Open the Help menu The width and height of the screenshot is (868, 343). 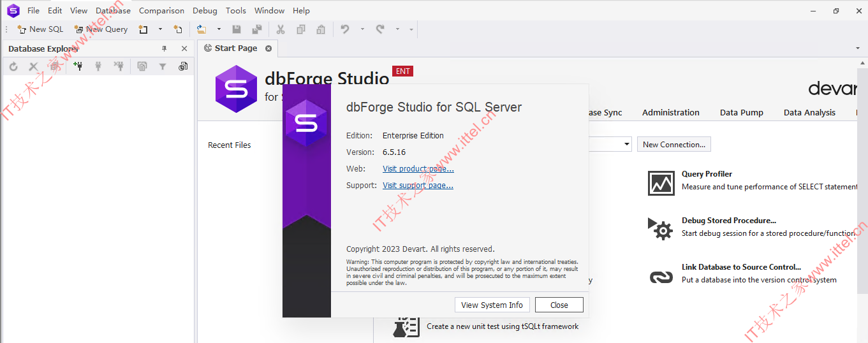pos(301,11)
